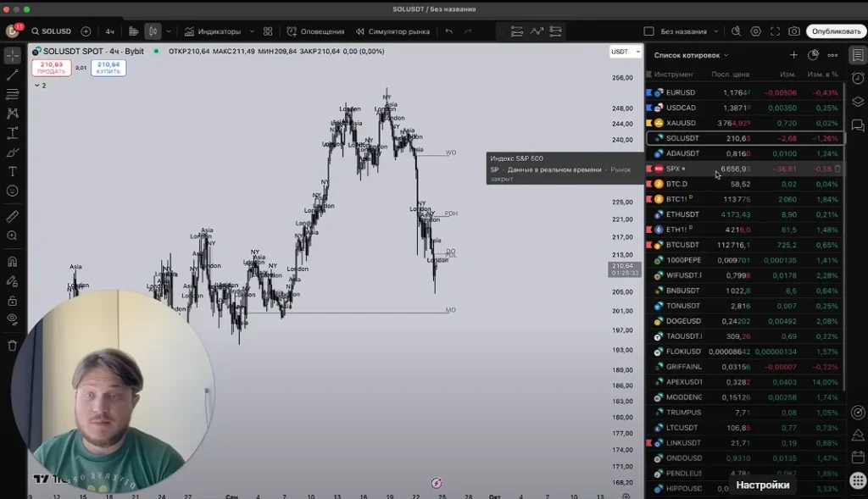868x499 pixels.
Task: Sort watchlist by Изм. в % column
Action: [x=822, y=75]
